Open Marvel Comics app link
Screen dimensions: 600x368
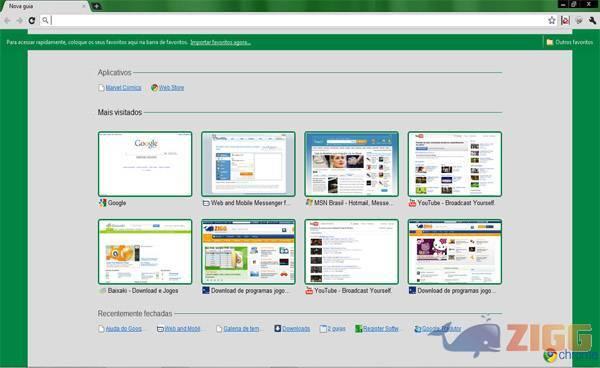coord(123,88)
